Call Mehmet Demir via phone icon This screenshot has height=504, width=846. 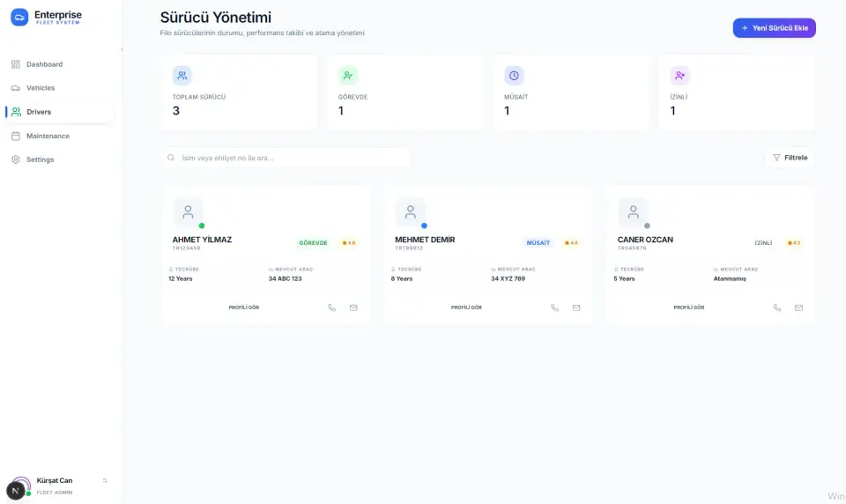click(554, 308)
